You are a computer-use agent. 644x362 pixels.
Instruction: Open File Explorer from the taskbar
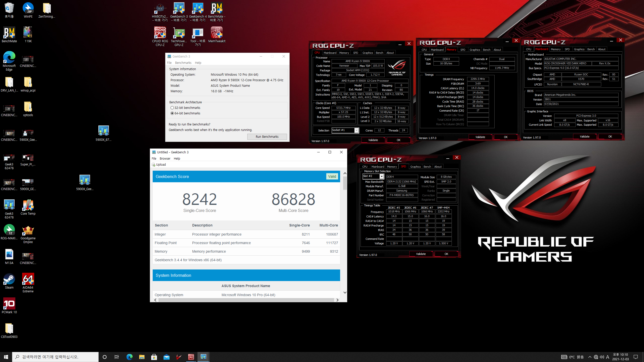(142, 357)
